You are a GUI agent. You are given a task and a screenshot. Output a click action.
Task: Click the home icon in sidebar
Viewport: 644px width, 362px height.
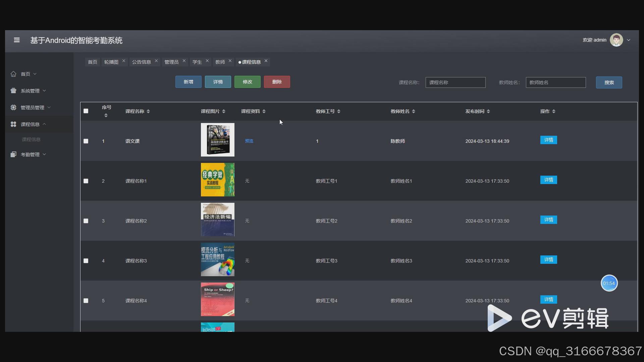(13, 74)
